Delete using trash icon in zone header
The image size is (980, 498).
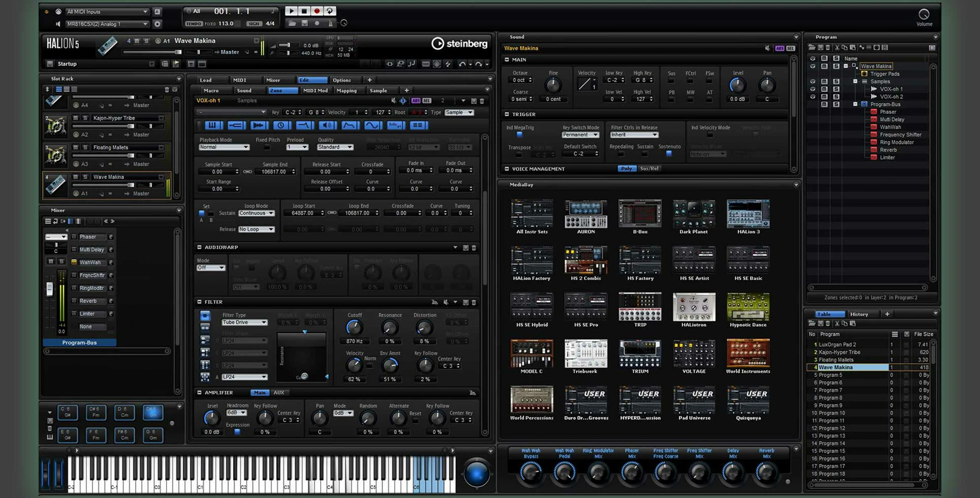point(482,101)
